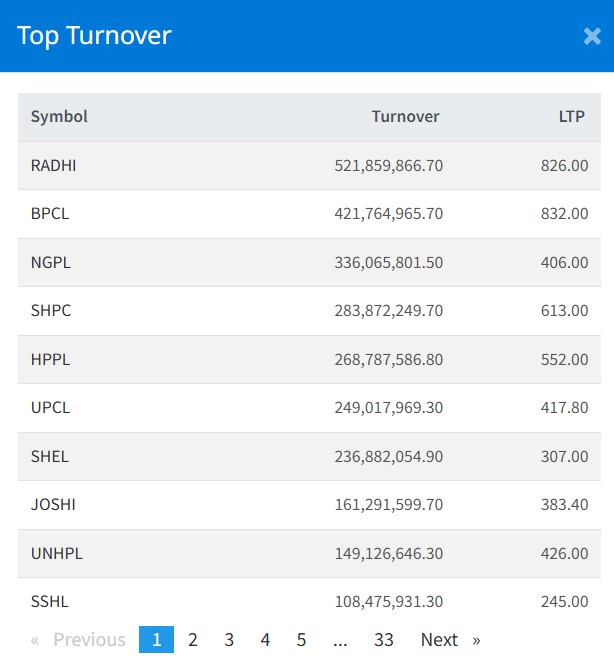Jump to last page 33
The width and height of the screenshot is (614, 672).
(x=383, y=640)
